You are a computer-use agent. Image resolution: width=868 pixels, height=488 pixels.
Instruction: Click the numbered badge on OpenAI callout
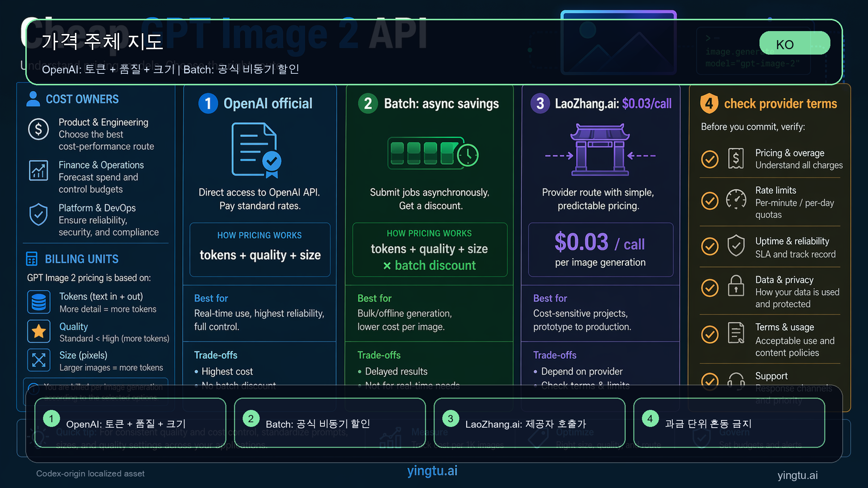[51, 419]
